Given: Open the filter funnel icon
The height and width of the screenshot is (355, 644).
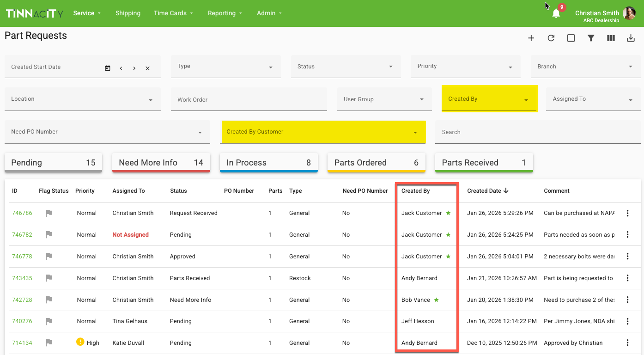Looking at the screenshot, I should click(591, 38).
